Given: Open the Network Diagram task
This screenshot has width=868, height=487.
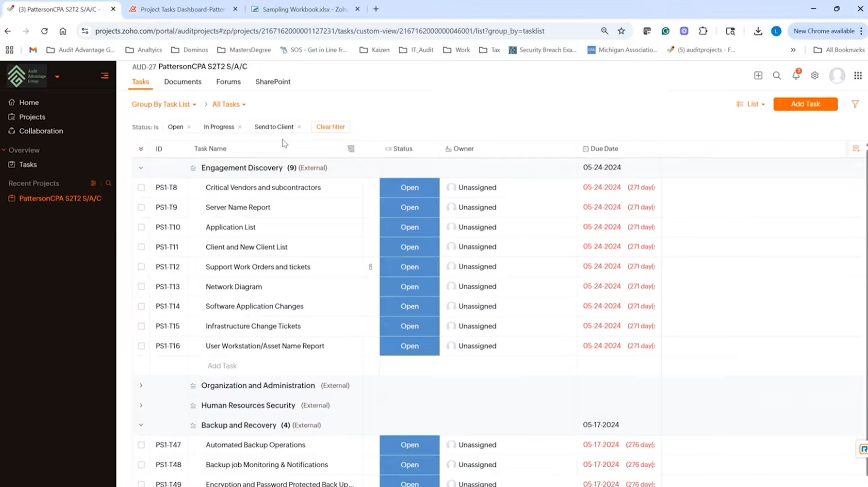Looking at the screenshot, I should point(233,287).
